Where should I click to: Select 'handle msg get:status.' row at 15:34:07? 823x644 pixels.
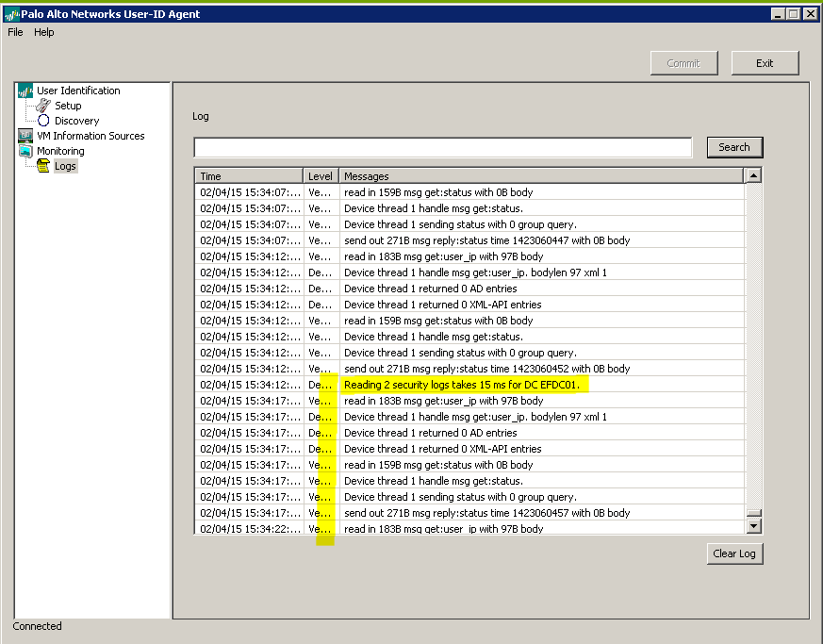(469, 208)
